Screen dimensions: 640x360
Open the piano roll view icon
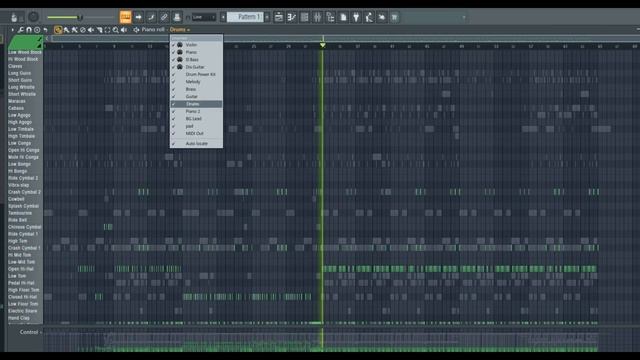(291, 17)
